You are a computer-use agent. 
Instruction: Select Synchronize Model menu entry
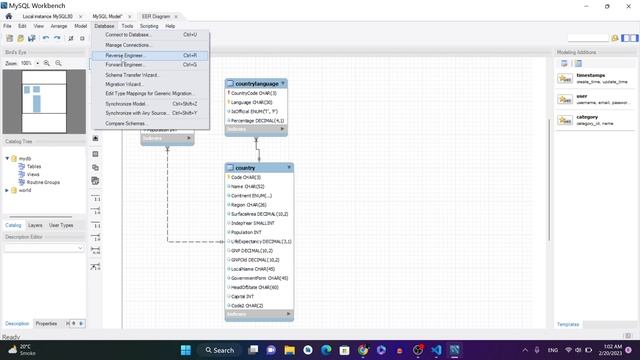pos(150,104)
